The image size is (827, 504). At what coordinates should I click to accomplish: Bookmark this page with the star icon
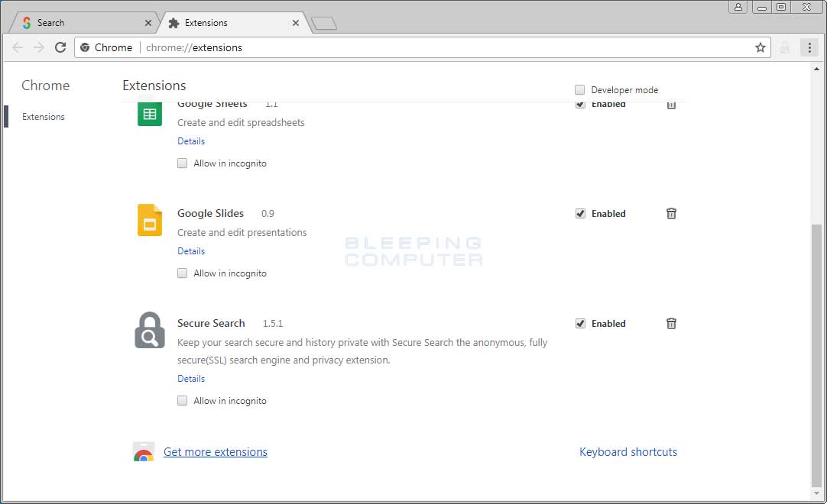[760, 47]
